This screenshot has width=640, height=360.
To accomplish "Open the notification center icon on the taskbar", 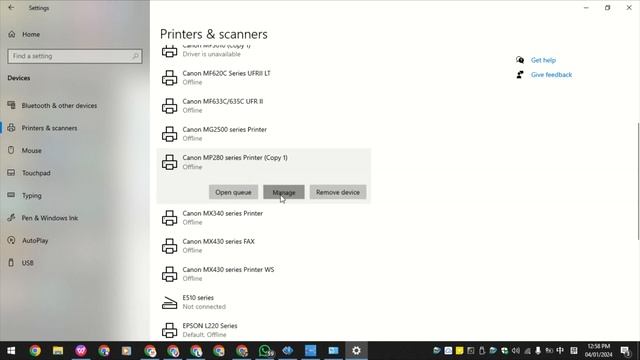I will click(625, 351).
